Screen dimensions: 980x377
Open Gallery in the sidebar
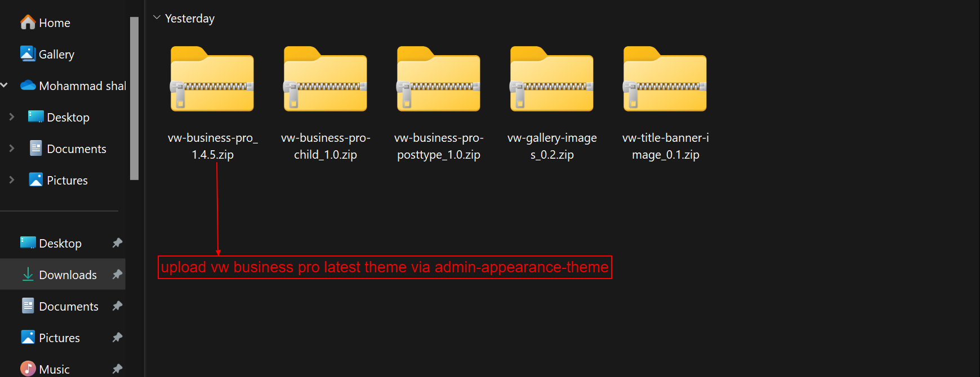[56, 54]
